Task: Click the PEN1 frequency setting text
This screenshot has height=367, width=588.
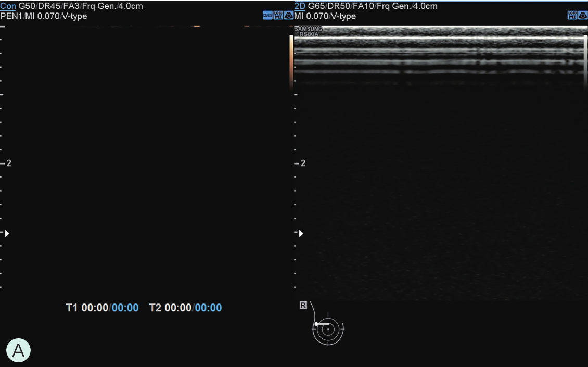Action: pyautogui.click(x=11, y=16)
